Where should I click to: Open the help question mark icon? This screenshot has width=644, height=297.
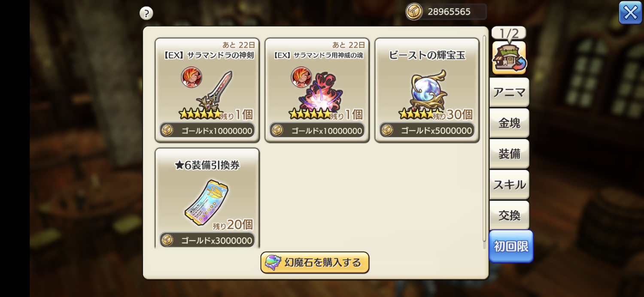pyautogui.click(x=146, y=13)
